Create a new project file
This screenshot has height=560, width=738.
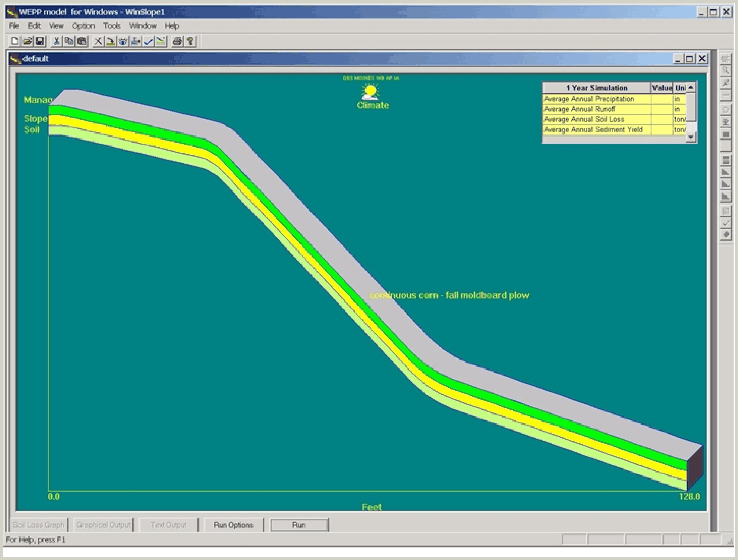tap(15, 41)
